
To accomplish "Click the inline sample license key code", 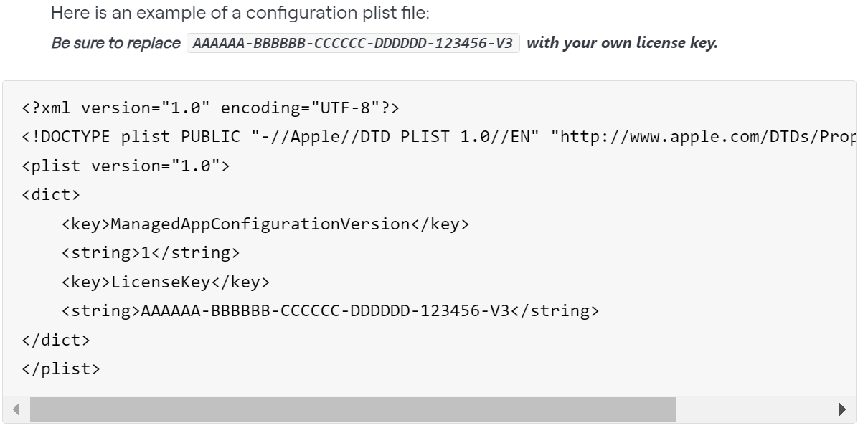I will 353,43.
